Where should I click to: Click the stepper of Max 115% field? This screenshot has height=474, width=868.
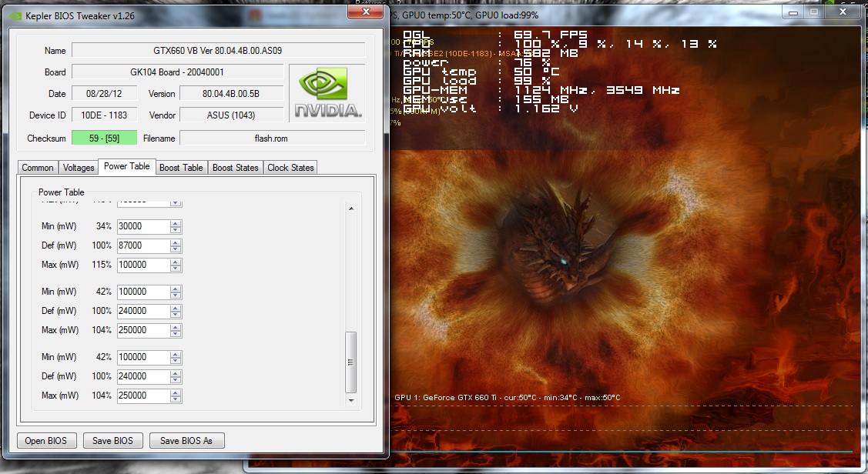(176, 265)
